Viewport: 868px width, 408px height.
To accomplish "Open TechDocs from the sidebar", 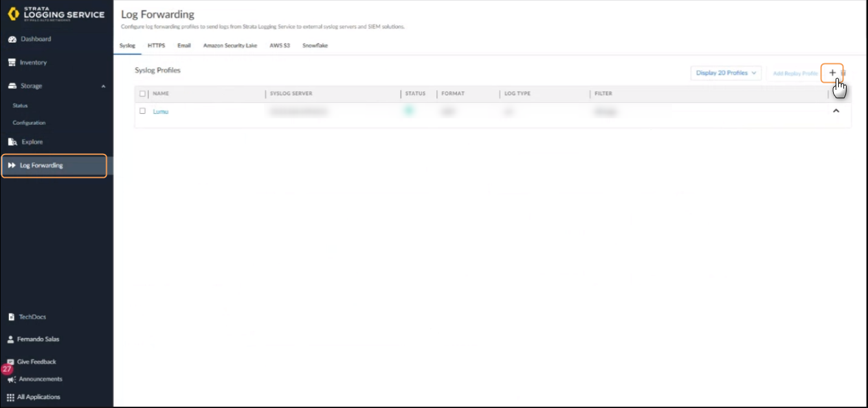I will pos(32,317).
